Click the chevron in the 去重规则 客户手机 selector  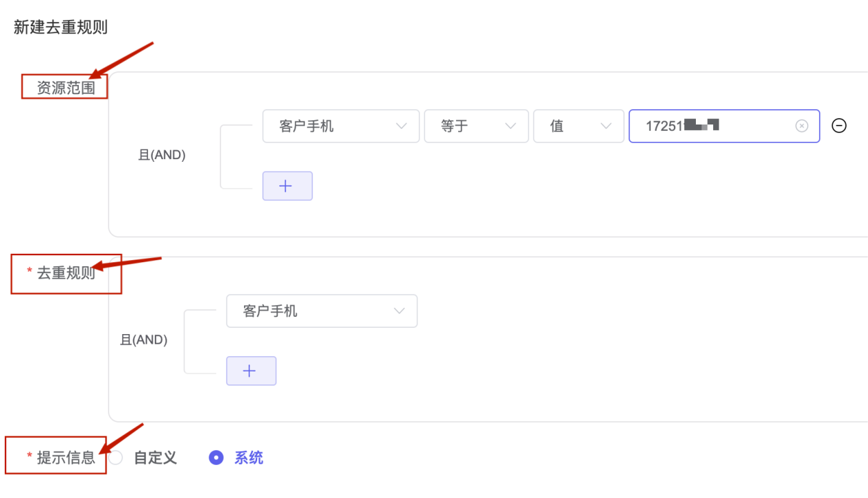pos(399,311)
